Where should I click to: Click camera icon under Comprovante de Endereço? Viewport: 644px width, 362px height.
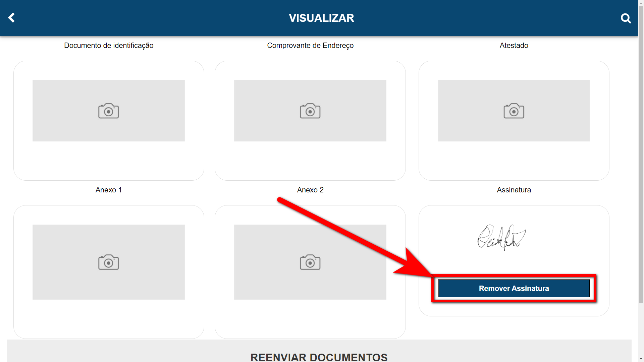[x=310, y=111]
